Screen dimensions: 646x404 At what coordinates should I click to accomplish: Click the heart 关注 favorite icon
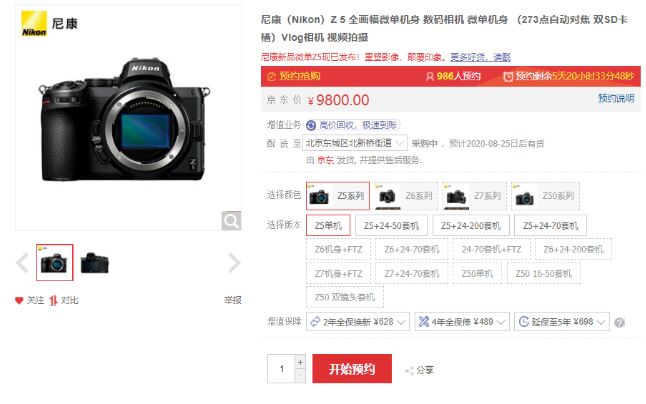pos(19,300)
